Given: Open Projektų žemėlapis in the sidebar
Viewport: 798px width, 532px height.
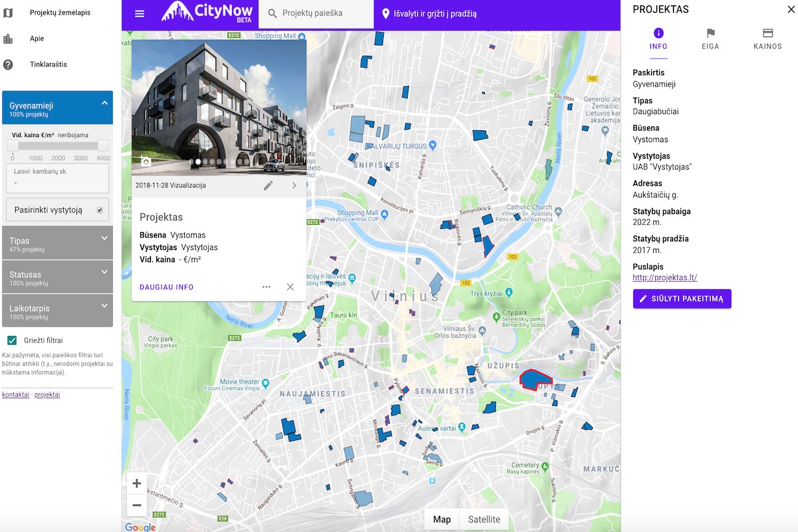Looking at the screenshot, I should (60, 13).
